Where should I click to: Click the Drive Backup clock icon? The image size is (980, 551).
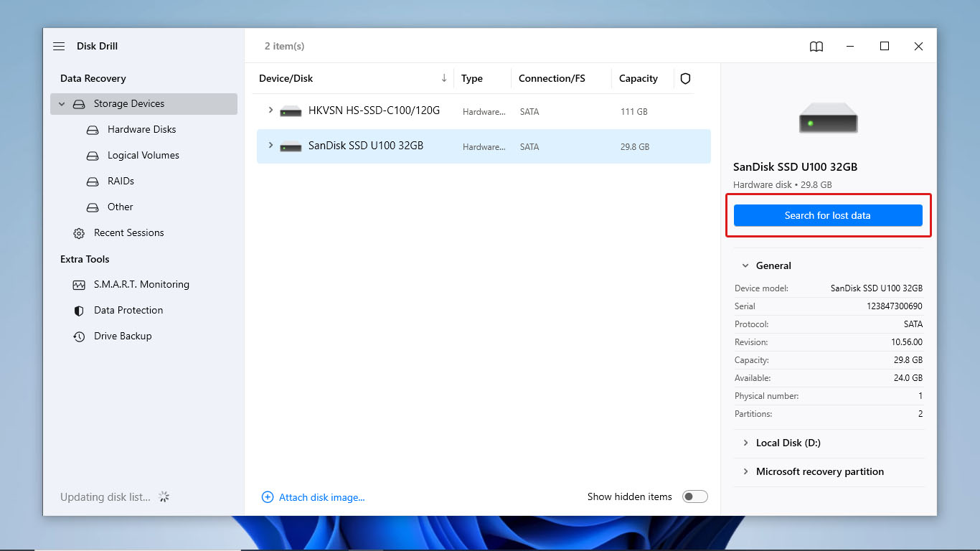coord(79,336)
